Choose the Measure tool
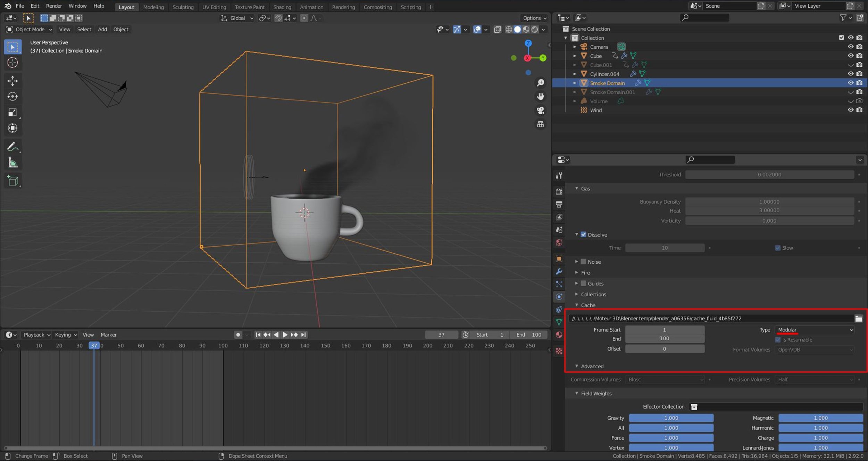 [x=12, y=162]
